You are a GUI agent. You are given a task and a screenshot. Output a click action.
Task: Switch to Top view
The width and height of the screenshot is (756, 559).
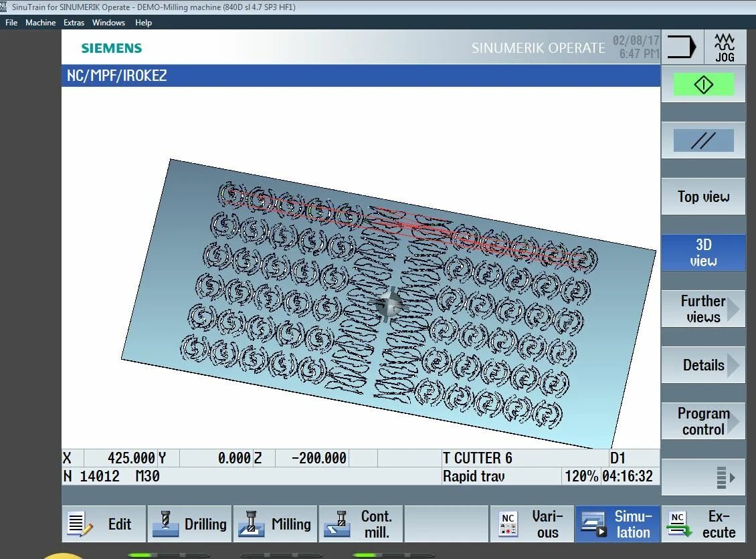point(703,197)
